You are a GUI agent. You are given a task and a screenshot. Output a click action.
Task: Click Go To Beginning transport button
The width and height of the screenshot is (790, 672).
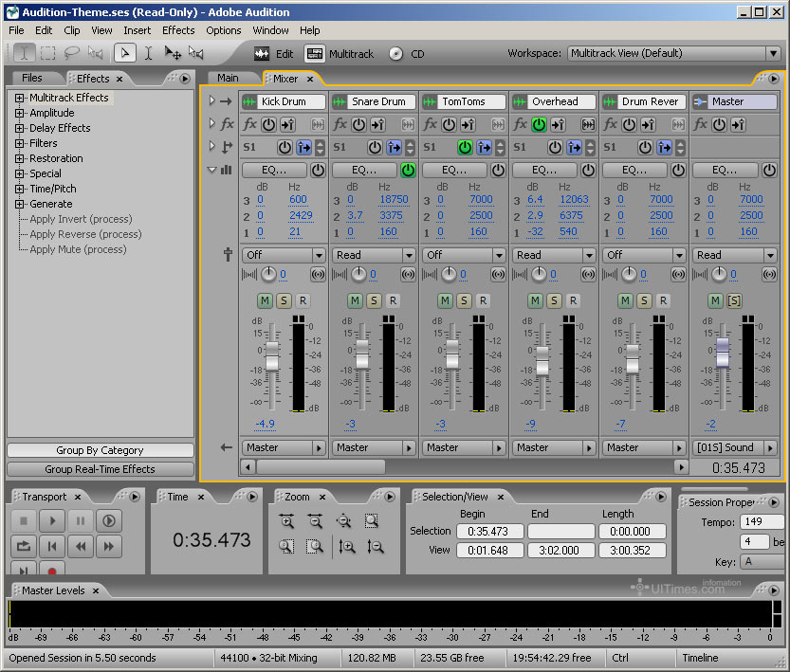(x=52, y=546)
